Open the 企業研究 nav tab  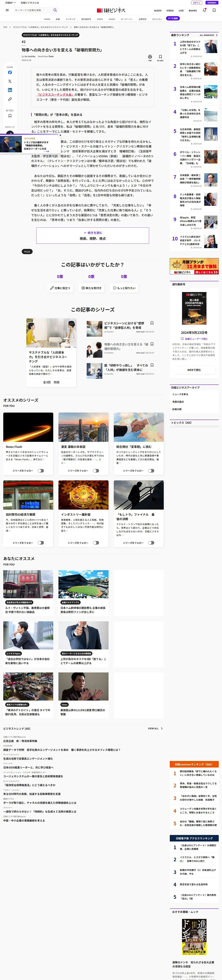tap(142, 19)
